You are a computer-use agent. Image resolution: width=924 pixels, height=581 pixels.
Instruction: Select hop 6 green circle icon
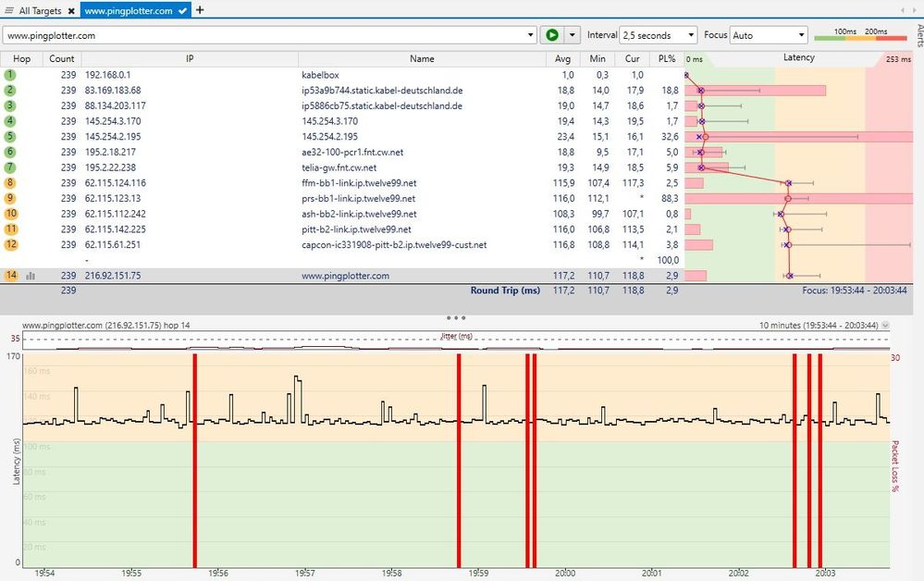tap(10, 152)
